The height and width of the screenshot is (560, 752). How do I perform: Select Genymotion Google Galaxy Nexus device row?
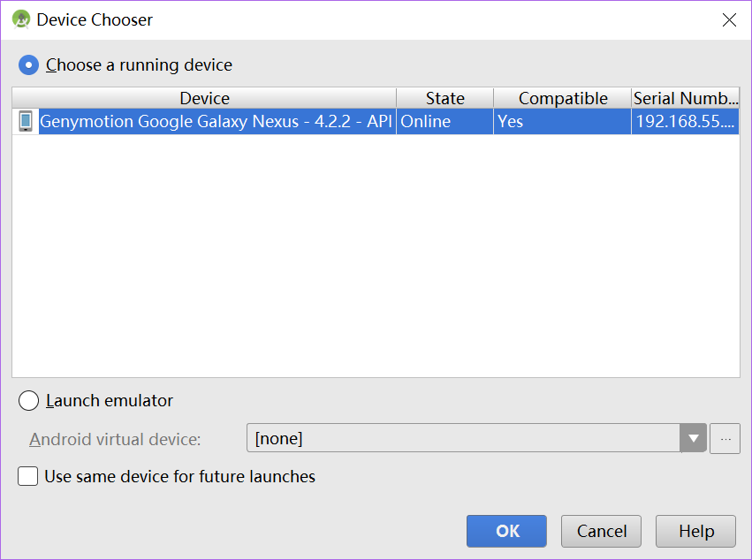(376, 121)
